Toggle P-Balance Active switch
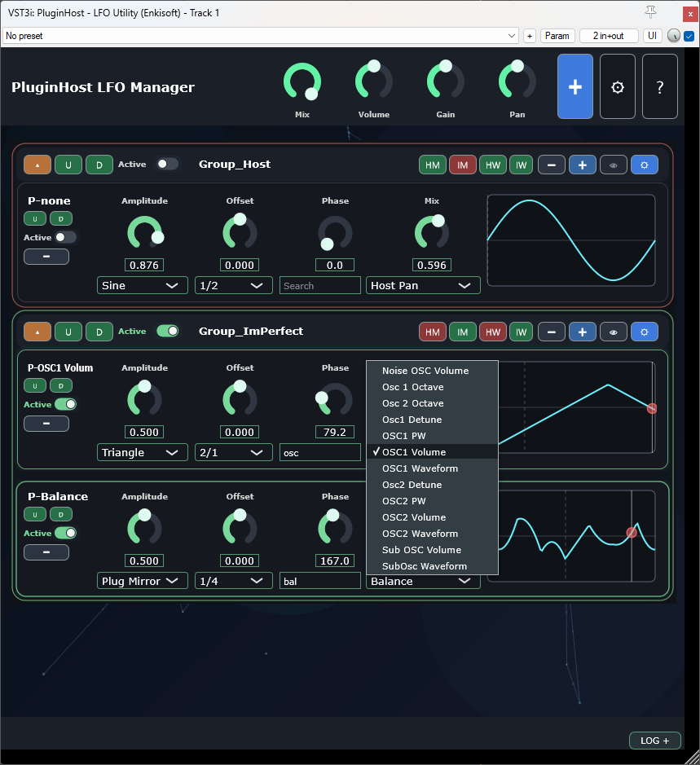Image resolution: width=700 pixels, height=765 pixels. (65, 533)
